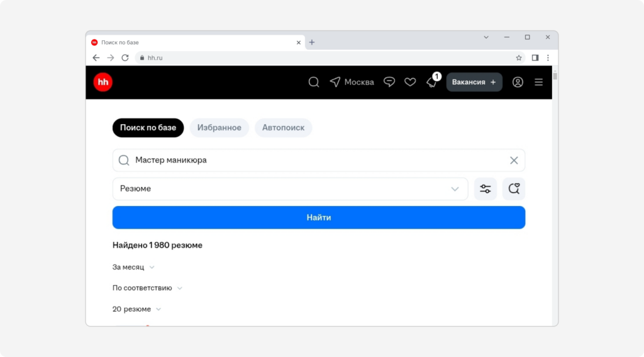Open the header search magnifier icon
This screenshot has height=357, width=644.
(x=314, y=82)
